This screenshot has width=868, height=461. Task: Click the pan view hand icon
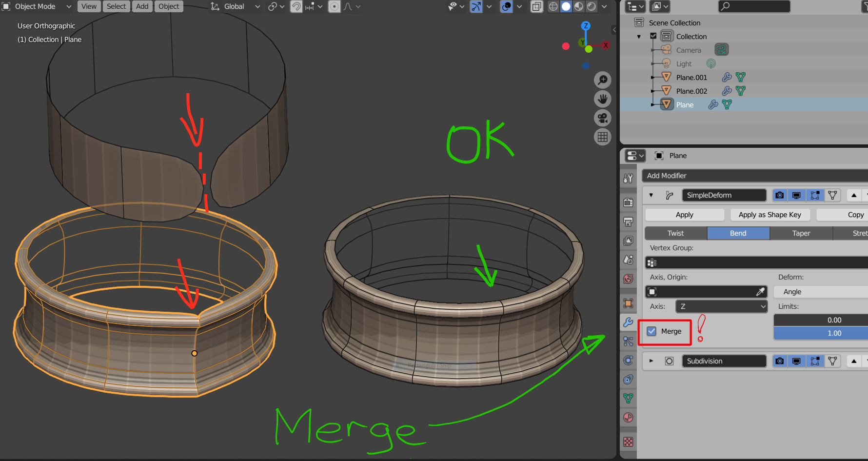[603, 99]
